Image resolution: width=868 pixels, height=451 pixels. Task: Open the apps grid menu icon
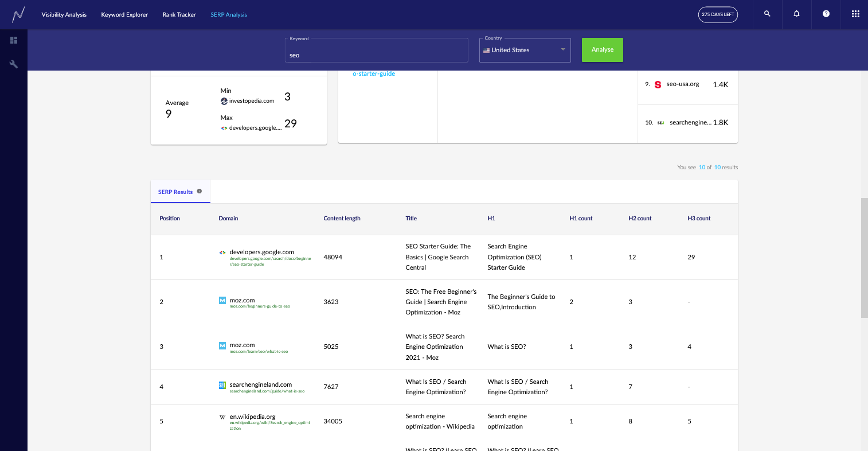(x=855, y=14)
